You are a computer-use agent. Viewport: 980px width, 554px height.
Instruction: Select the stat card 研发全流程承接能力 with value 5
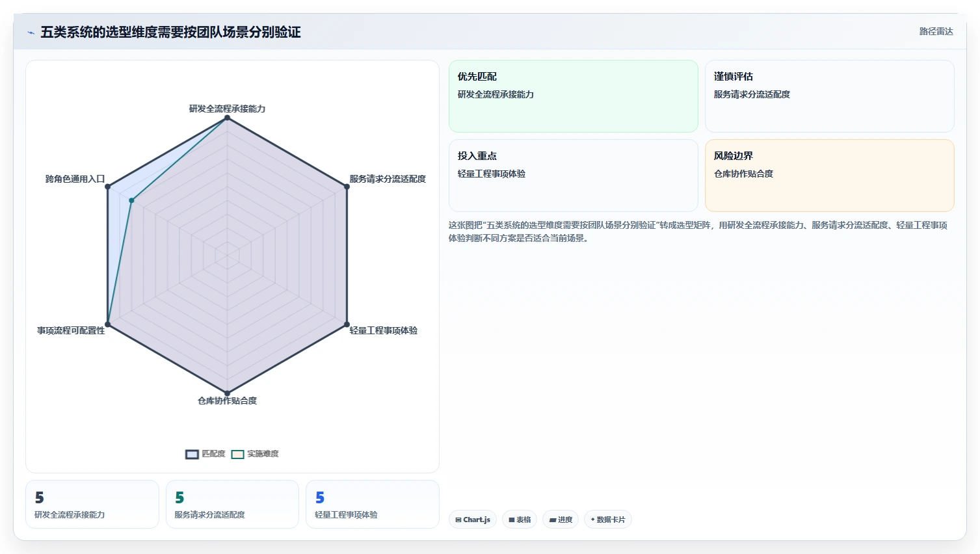[92, 505]
